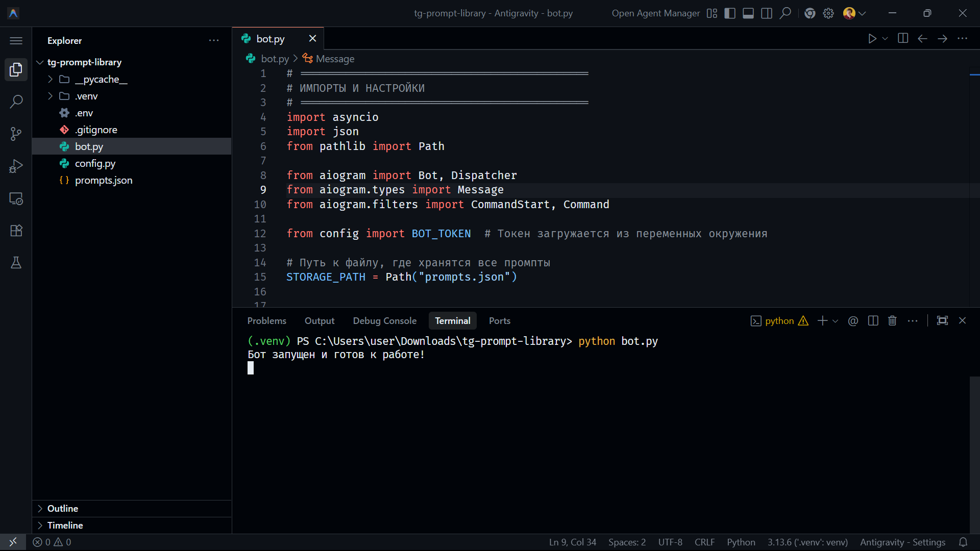Split the terminal using the split icon
This screenshot has width=980, height=551.
coord(873,320)
